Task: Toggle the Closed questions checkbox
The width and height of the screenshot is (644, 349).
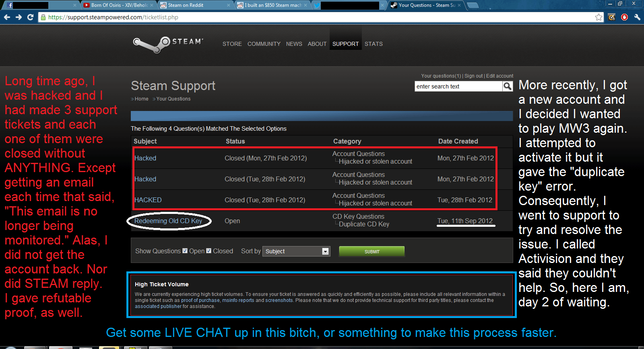Action: [209, 251]
